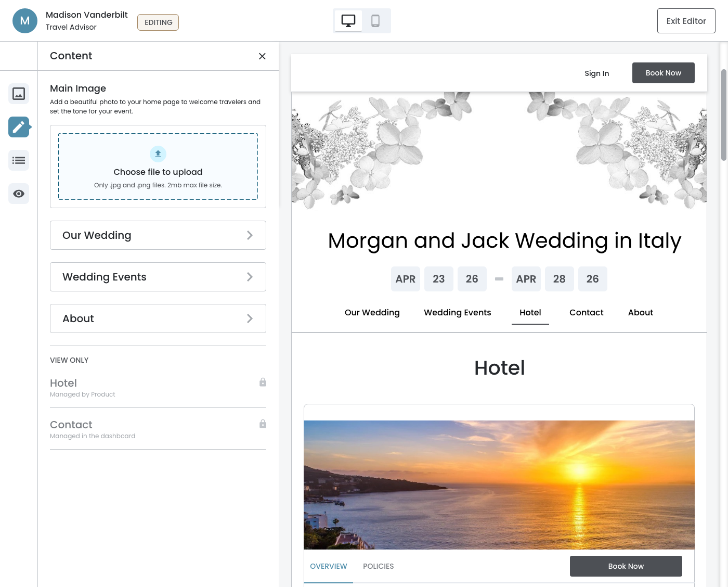
Task: Expand the Our Wedding section
Action: (x=158, y=235)
